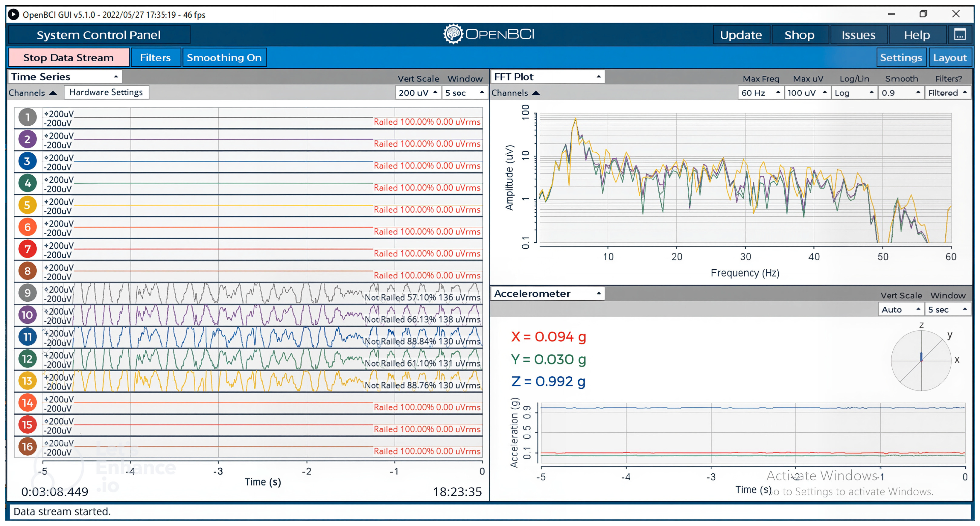Stop the data stream
Viewport: 980px width, 526px height.
pyautogui.click(x=69, y=57)
